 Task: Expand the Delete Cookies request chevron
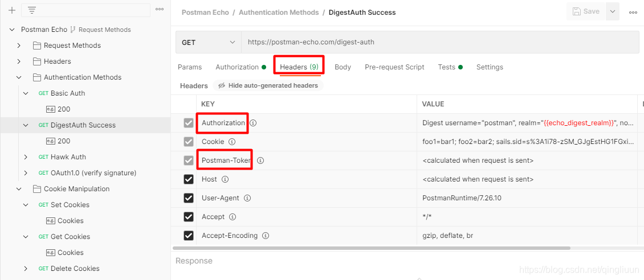pos(26,269)
